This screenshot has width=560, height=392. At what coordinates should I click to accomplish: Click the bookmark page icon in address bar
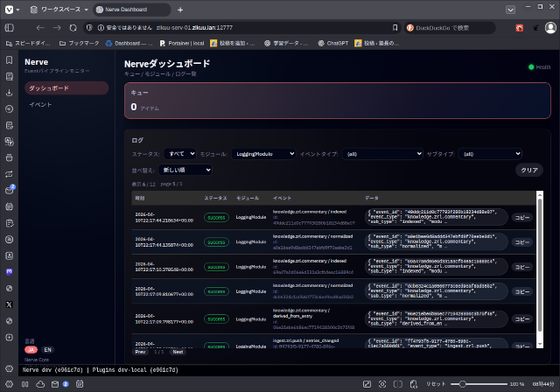[395, 27]
